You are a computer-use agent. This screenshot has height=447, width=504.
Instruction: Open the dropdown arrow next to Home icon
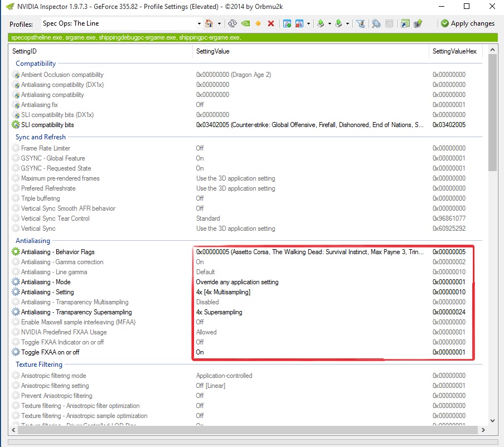tap(219, 23)
